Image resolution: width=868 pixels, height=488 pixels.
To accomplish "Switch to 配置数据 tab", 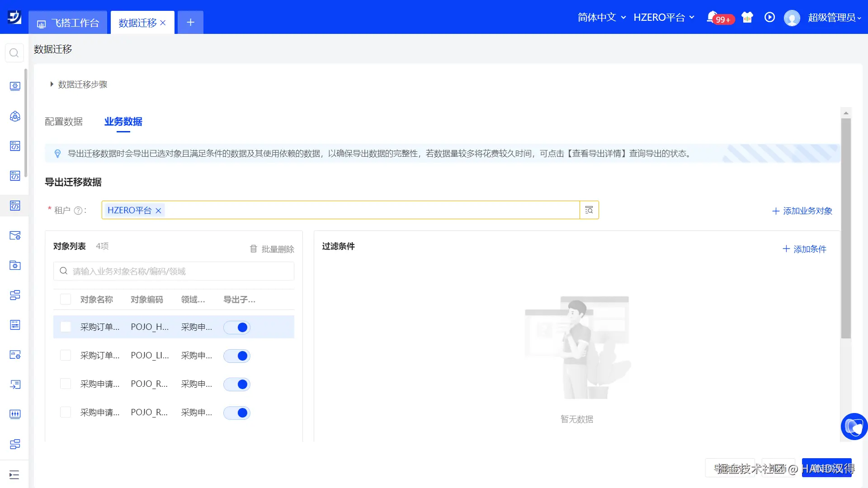I will [x=64, y=122].
